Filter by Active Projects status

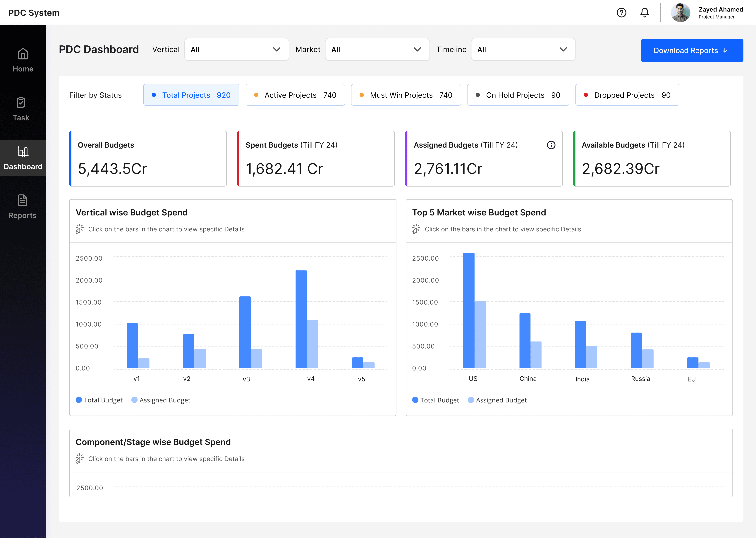coord(295,95)
